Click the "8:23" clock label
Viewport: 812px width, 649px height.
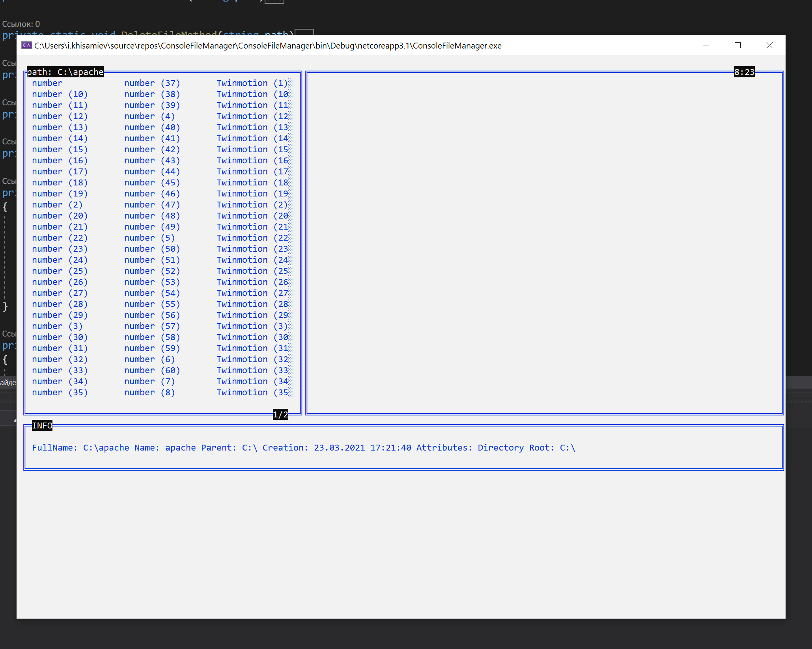pos(744,72)
